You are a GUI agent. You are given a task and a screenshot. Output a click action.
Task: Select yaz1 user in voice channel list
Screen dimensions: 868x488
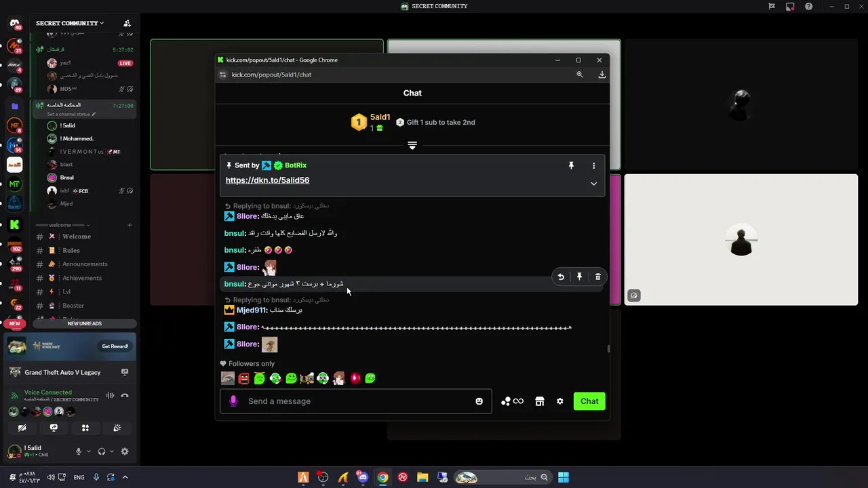coord(85,63)
